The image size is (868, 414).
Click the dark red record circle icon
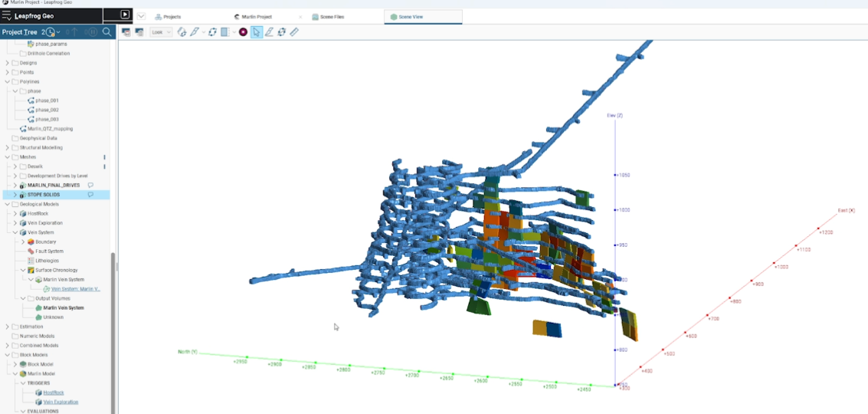click(x=243, y=32)
